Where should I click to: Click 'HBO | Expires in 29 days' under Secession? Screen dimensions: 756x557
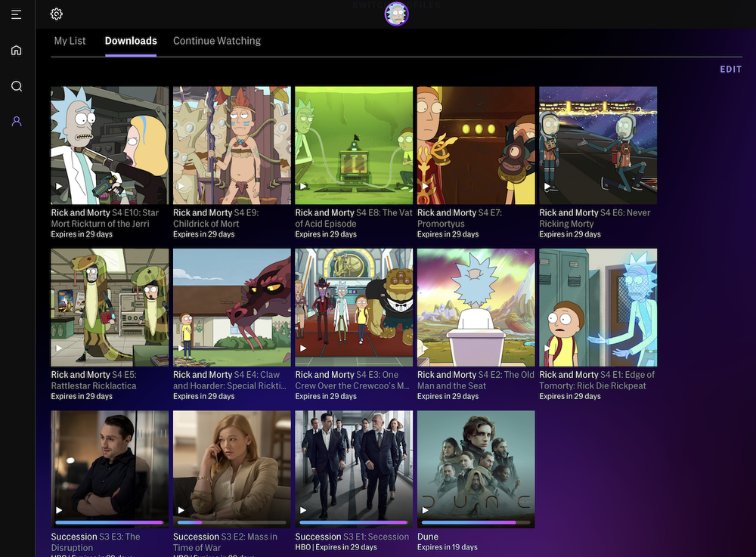coord(336,547)
